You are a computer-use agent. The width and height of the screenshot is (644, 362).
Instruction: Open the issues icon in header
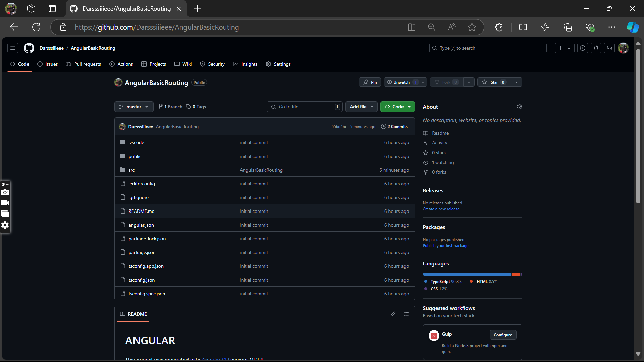(583, 48)
